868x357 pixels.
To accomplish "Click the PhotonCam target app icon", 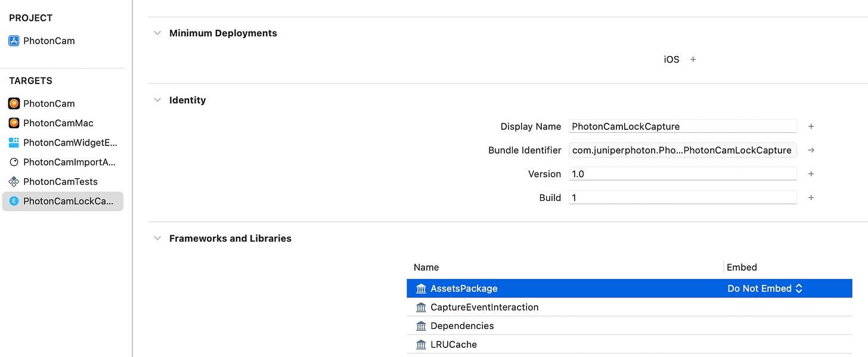I will click(x=14, y=103).
